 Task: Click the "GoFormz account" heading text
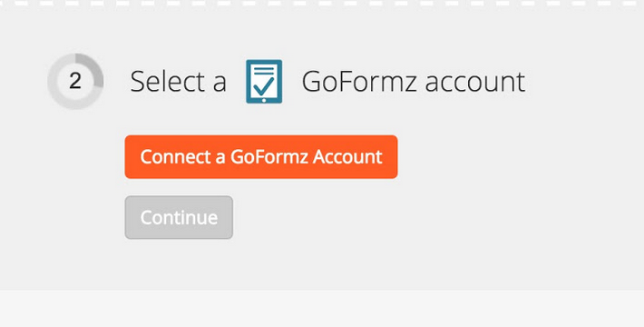pyautogui.click(x=414, y=82)
